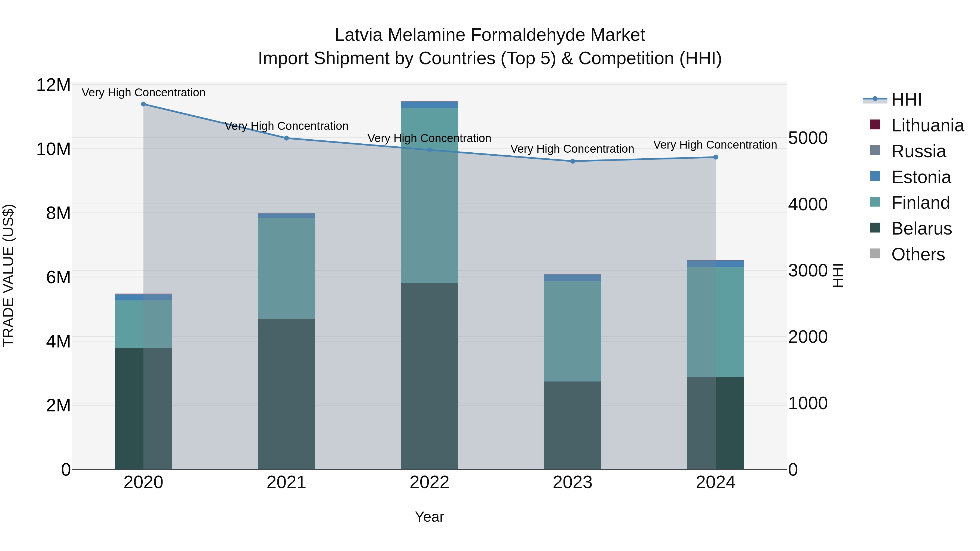Toggle Estonia series in the legend
The height and width of the screenshot is (551, 980).
point(910,177)
